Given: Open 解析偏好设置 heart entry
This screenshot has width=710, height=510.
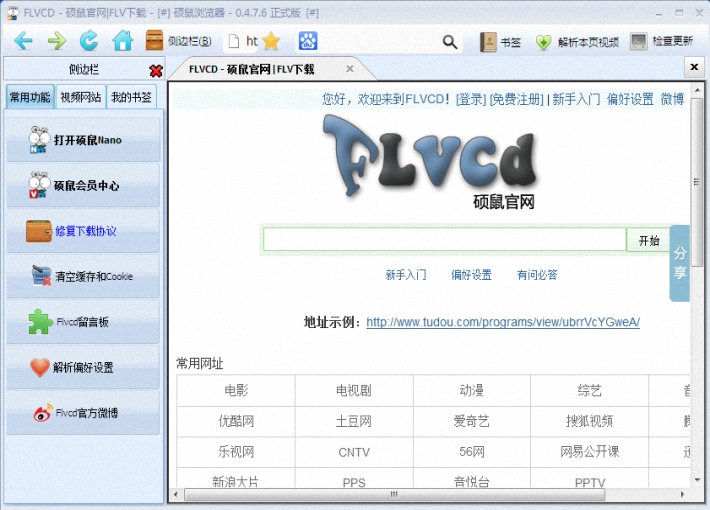Looking at the screenshot, I should pos(83,367).
